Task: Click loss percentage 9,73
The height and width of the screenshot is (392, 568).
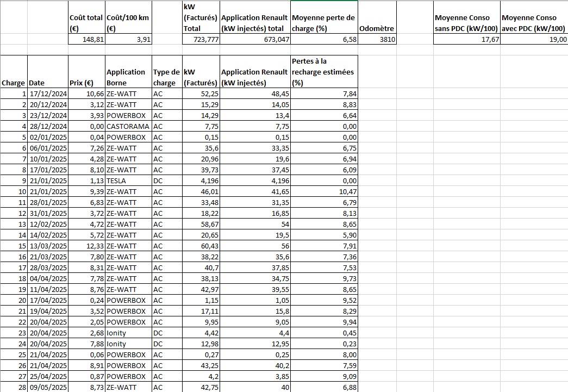Action: point(324,278)
